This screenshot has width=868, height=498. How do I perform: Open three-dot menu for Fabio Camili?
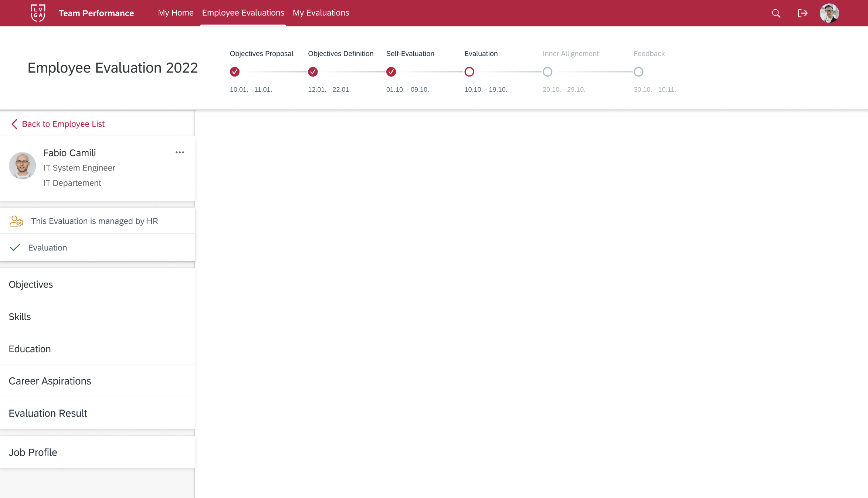[x=180, y=152]
